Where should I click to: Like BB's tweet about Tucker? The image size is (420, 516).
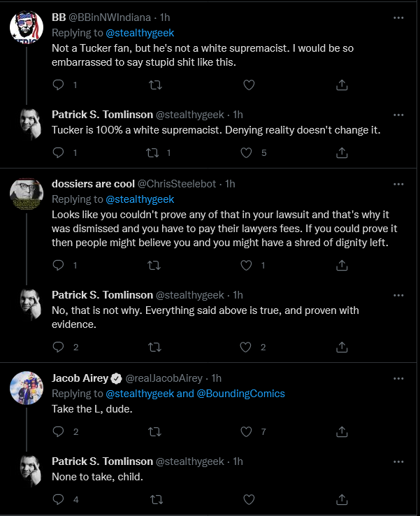(249, 85)
